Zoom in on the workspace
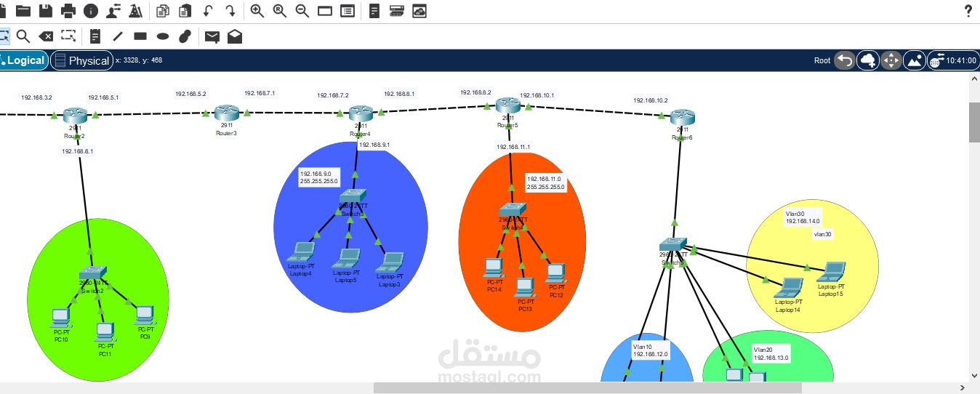Screen dimensions: 980x394 pyautogui.click(x=257, y=10)
